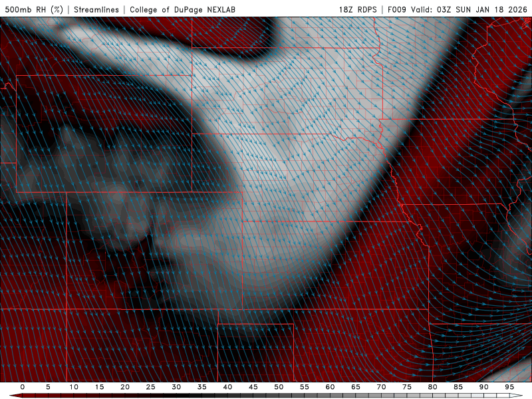The image size is (532, 399).
Task: Click the "5" colorbar scale label
Action: pyautogui.click(x=48, y=387)
